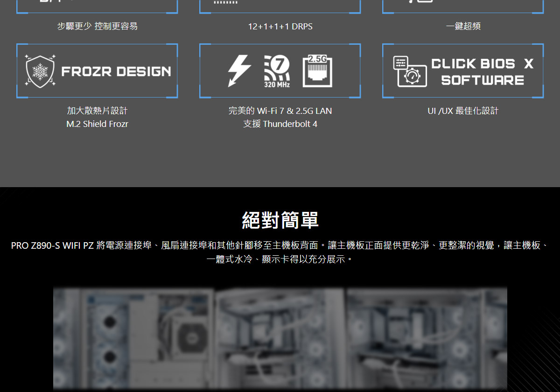This screenshot has width=560, height=392.
Task: Click the lightning bolt Thunderbolt icon
Action: coord(239,71)
